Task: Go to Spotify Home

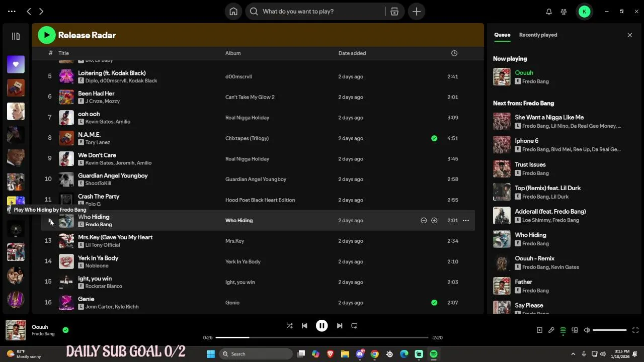Action: [233, 11]
